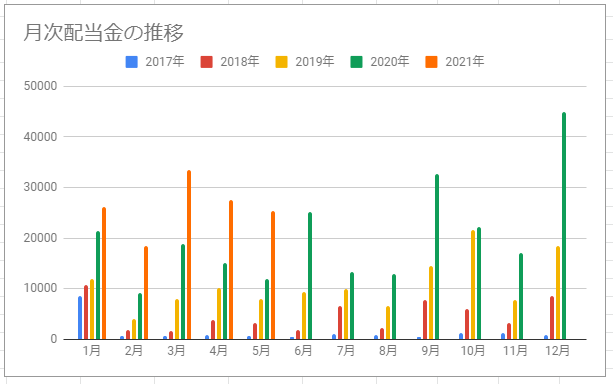Select the green 2020 bar for 3月
This screenshot has width=613, height=384.
(x=183, y=292)
